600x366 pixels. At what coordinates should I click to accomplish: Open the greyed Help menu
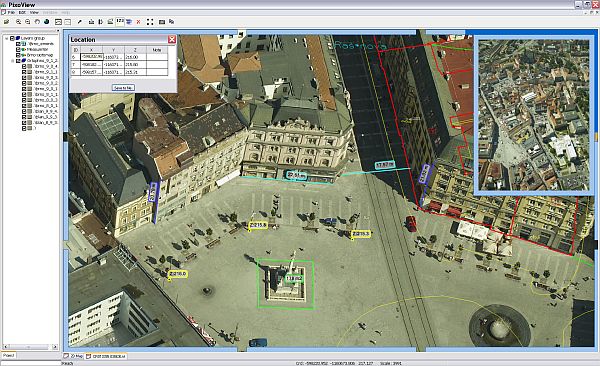click(65, 13)
